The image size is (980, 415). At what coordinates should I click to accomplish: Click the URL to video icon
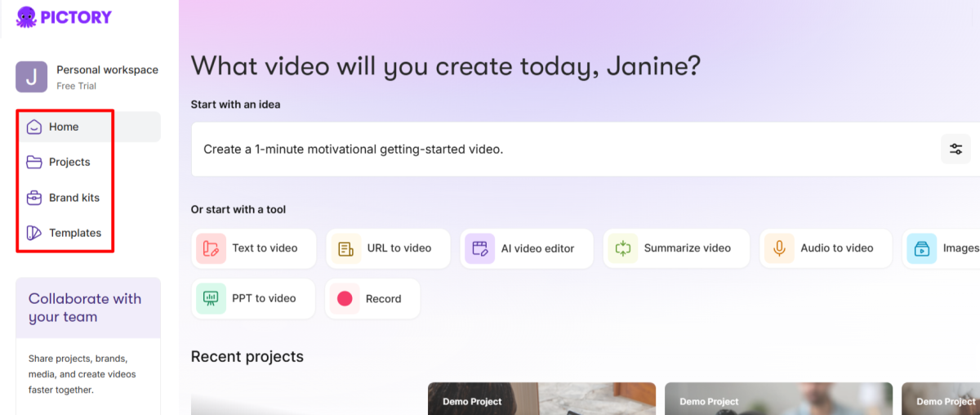click(345, 248)
